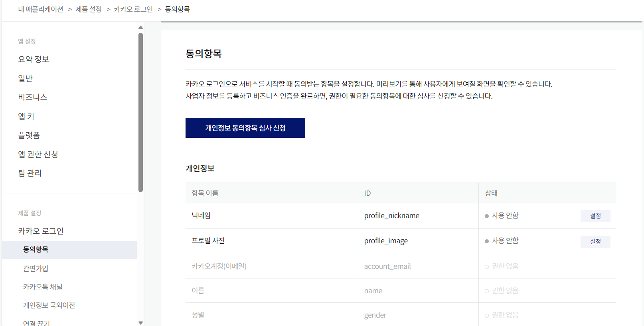This screenshot has width=644, height=326.
Task: Click 동의항목 page heading
Action: point(203,54)
